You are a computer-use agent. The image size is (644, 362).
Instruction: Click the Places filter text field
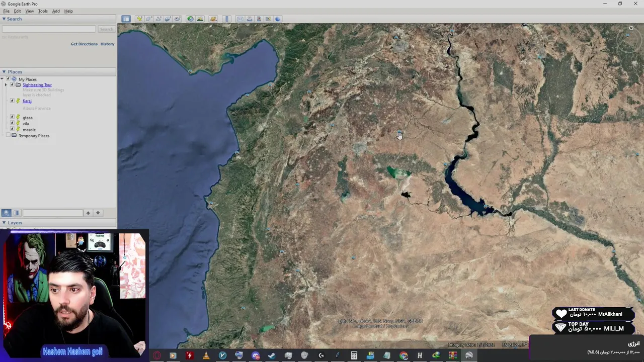[x=52, y=213]
